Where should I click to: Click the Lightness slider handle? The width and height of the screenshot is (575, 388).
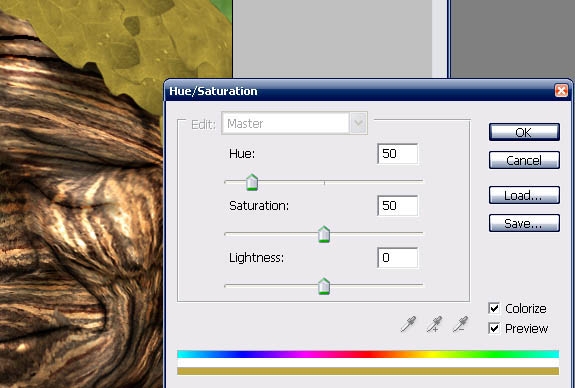click(324, 286)
